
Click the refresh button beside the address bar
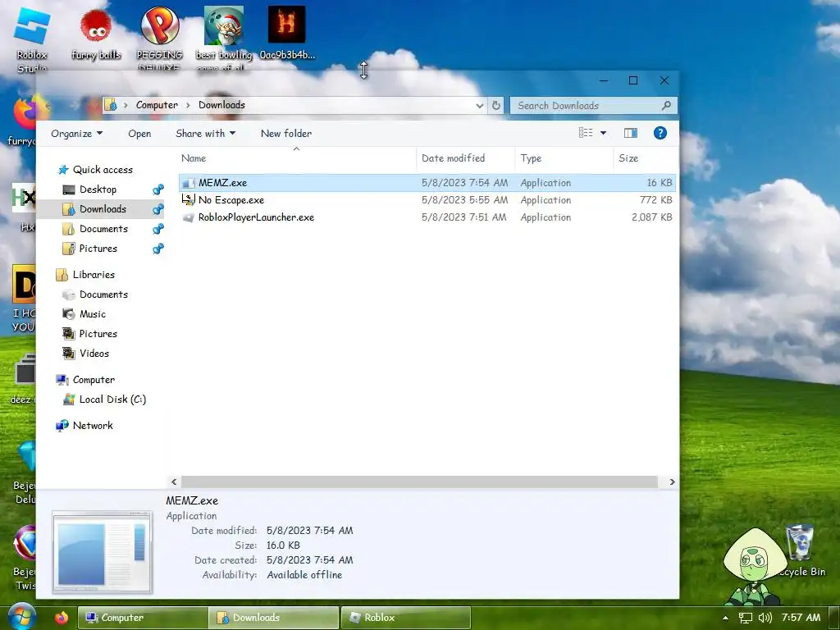[496, 106]
